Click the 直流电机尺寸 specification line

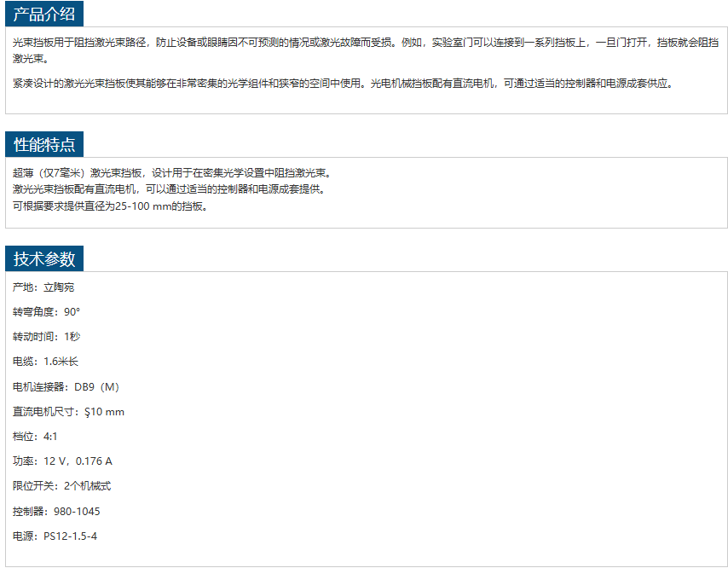[68, 412]
